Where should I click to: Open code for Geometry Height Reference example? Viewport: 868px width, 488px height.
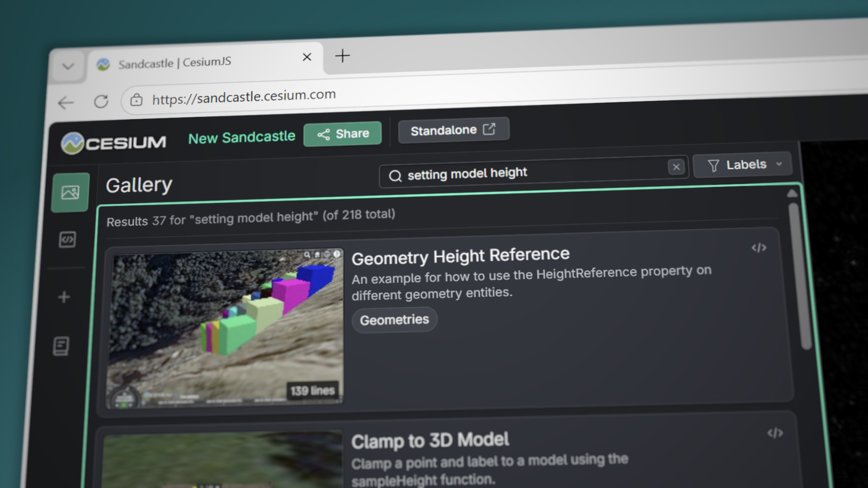click(x=759, y=247)
